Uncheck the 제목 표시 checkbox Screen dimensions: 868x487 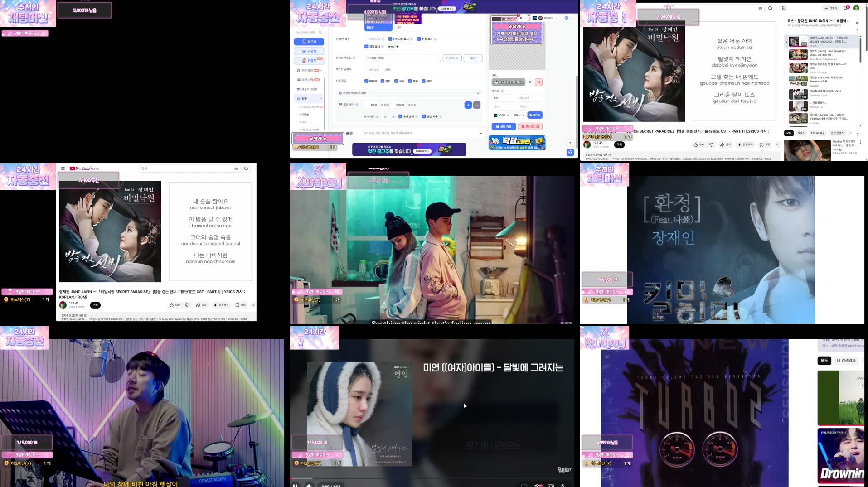tap(366, 47)
